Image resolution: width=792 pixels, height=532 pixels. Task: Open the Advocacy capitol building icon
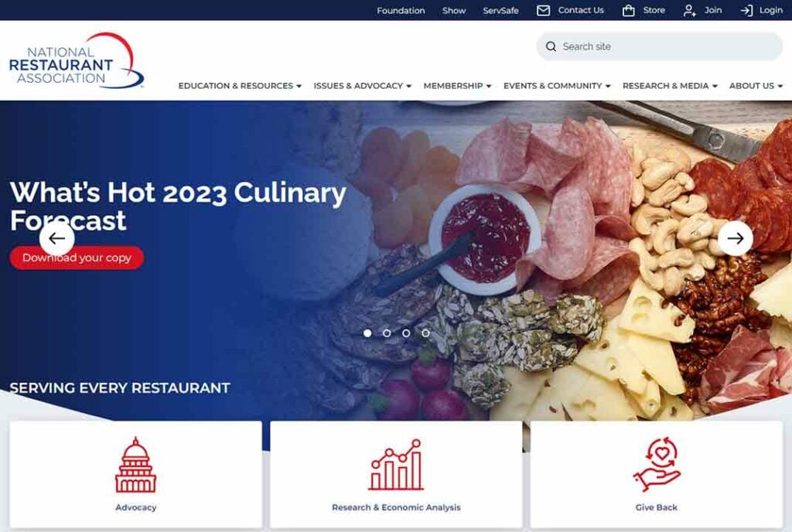(x=135, y=465)
